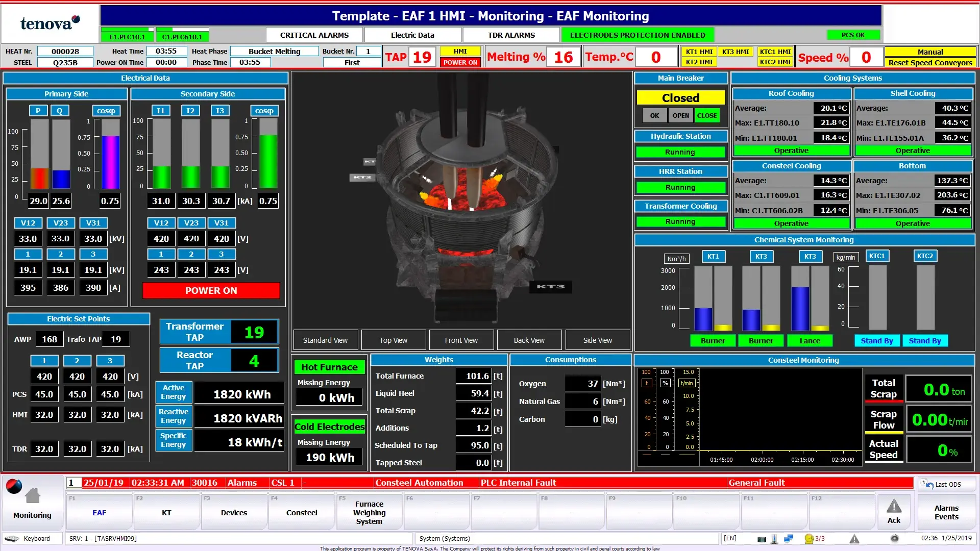This screenshot has height=551, width=980.
Task: Click the Monitoring home icon
Action: click(x=33, y=495)
